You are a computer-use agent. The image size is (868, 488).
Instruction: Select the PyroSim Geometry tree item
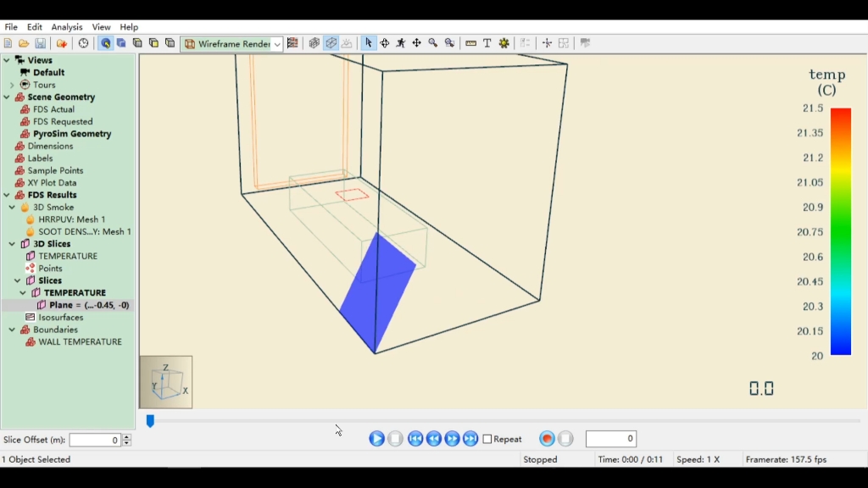coord(72,134)
